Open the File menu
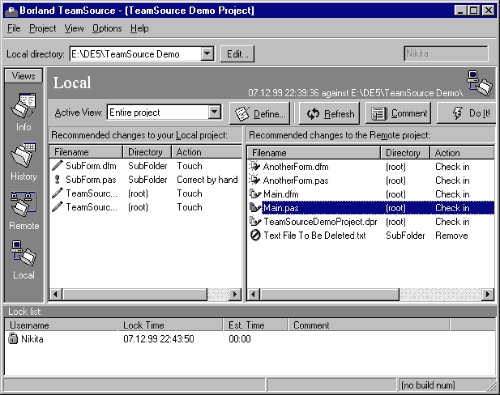Screen dimensions: 500x395 click(14, 28)
